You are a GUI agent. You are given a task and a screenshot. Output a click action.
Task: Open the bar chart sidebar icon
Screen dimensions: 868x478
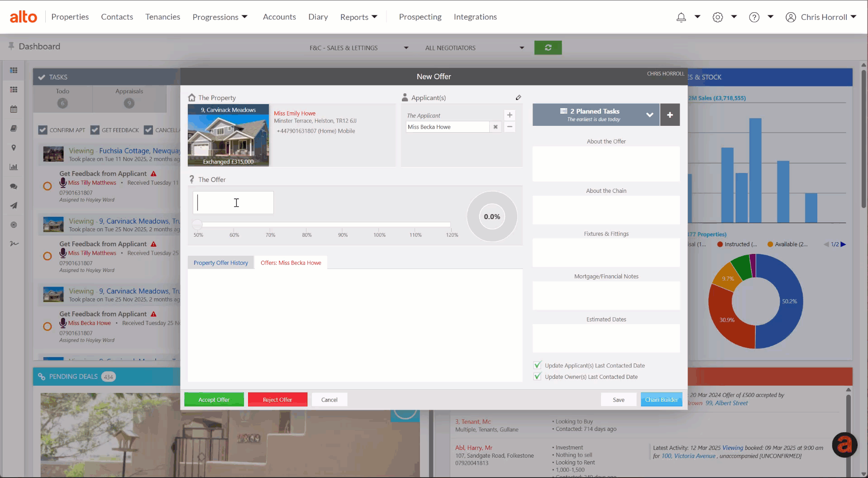pos(14,167)
